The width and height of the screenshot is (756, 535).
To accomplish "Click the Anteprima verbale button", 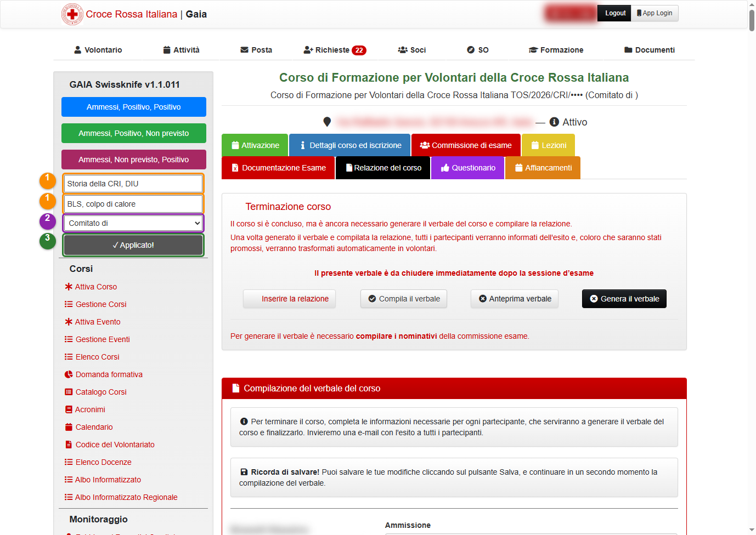I will tap(515, 299).
